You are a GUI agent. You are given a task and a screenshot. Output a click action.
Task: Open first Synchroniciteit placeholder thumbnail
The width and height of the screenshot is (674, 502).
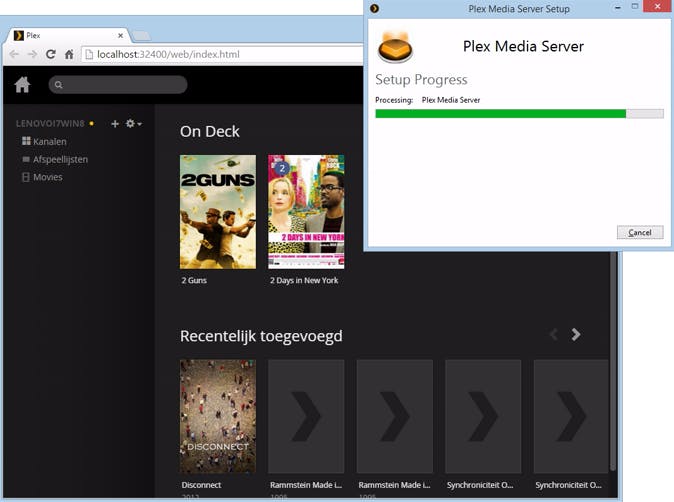(483, 416)
